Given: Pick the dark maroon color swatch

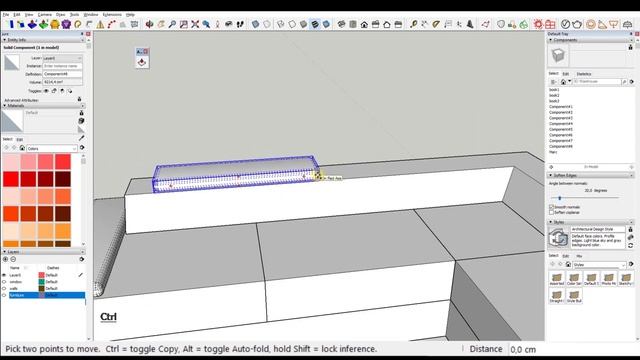Looking at the screenshot, I should [x=63, y=179].
